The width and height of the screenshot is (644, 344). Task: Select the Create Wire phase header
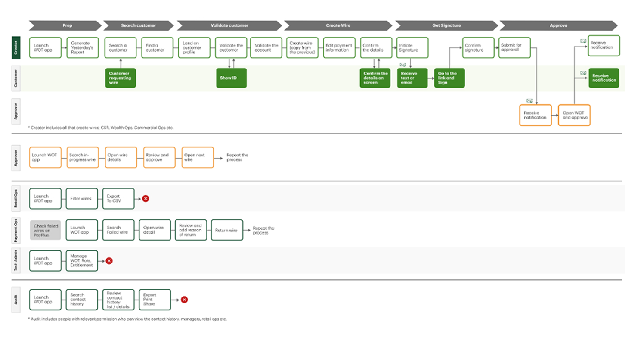point(338,25)
